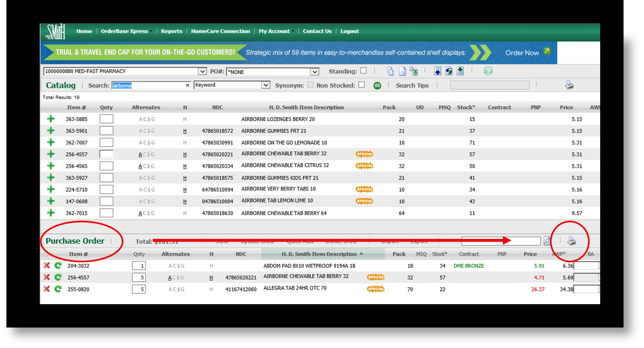Screen dimensions: 644x348
Task: Click the blue-green refresh arrows icon
Action: coord(449,71)
